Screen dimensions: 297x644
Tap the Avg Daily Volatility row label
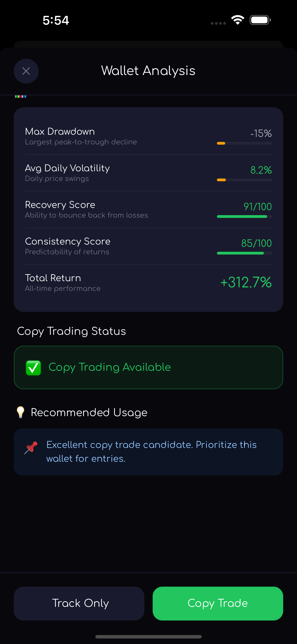pos(67,168)
